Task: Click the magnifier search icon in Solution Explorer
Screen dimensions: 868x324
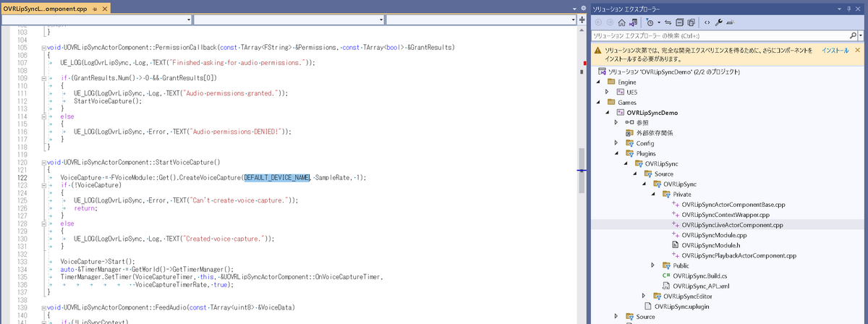Action: point(854,35)
